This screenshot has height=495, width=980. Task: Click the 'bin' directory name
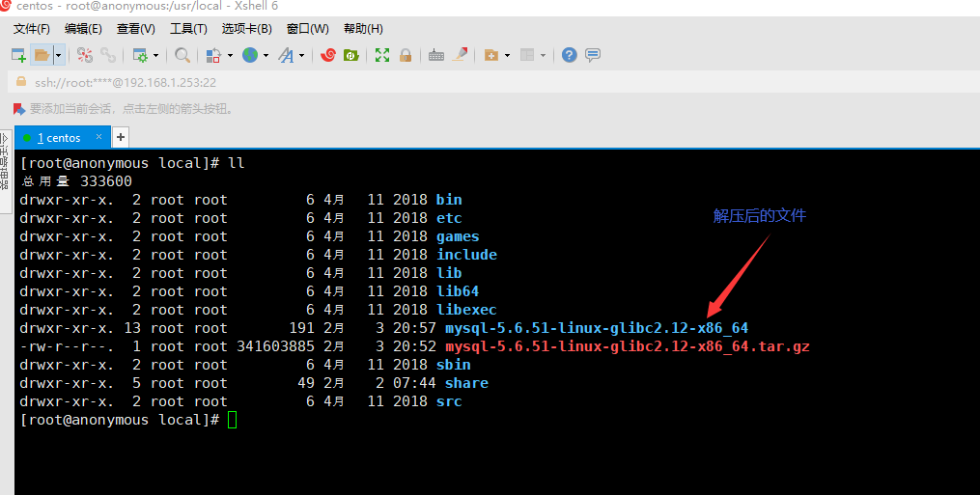(x=449, y=200)
